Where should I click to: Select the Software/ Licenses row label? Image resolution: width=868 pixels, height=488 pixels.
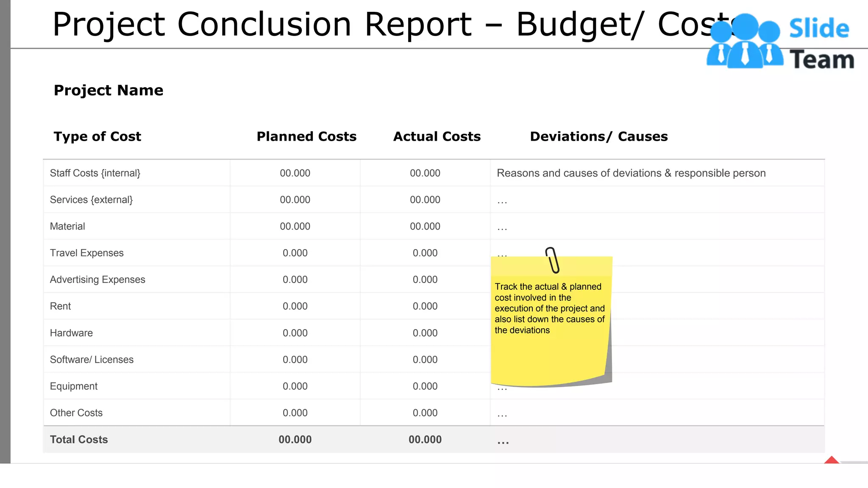92,360
